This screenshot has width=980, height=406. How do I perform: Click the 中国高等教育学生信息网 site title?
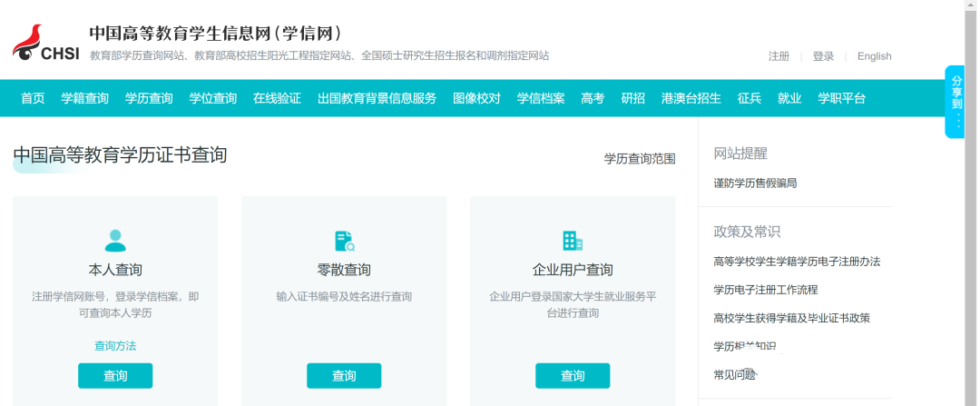pyautogui.click(x=216, y=34)
